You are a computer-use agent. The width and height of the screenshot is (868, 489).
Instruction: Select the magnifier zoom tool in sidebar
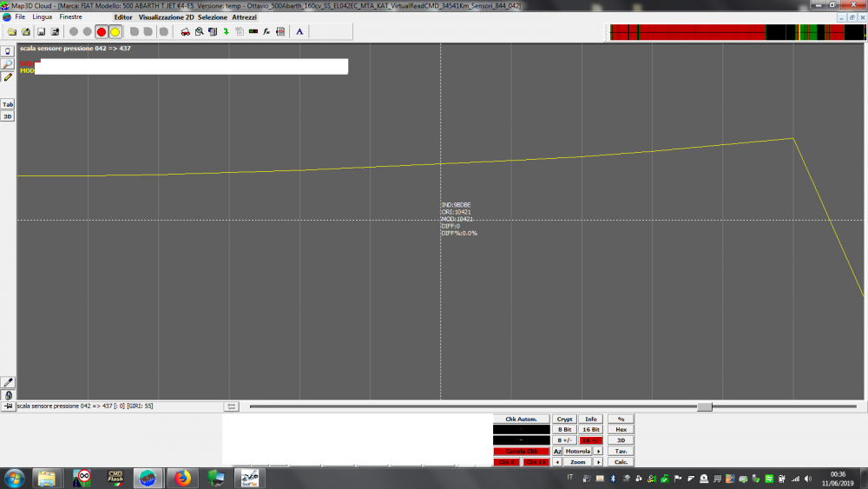(8, 64)
